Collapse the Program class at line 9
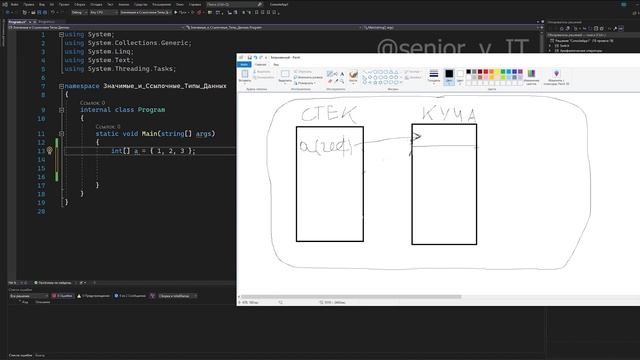Screen dimensions: 640x360 [x=61, y=110]
